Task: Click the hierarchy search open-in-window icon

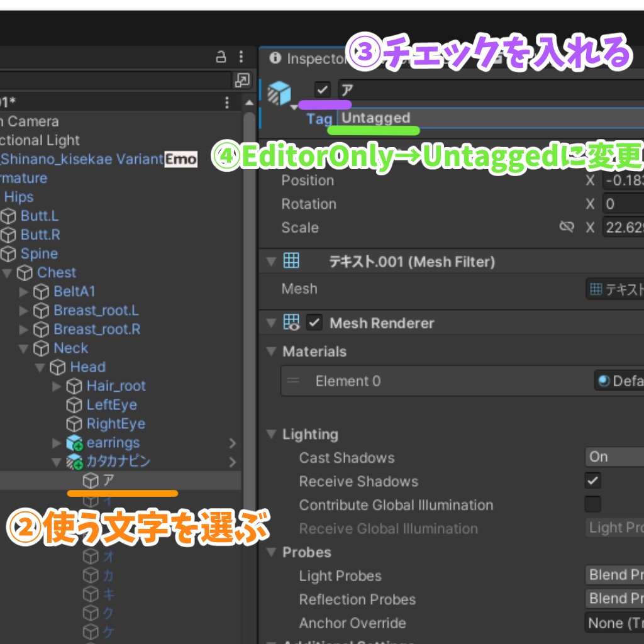Action: pos(242,80)
